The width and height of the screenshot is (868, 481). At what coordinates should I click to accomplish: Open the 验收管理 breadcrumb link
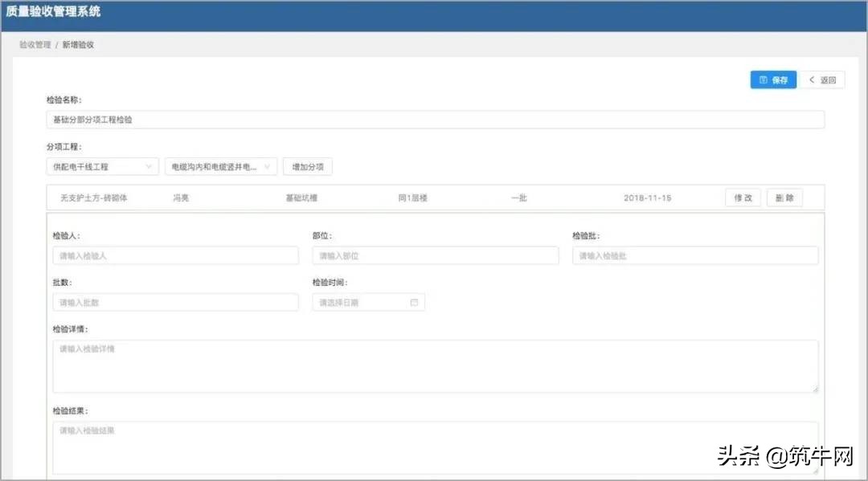click(37, 45)
